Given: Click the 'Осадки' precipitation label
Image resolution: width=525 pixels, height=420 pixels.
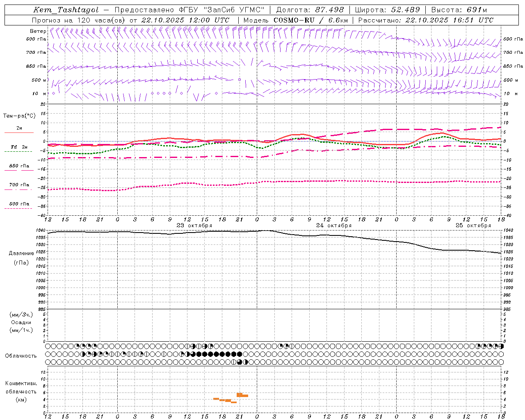Looking at the screenshot, I should 21,322.
